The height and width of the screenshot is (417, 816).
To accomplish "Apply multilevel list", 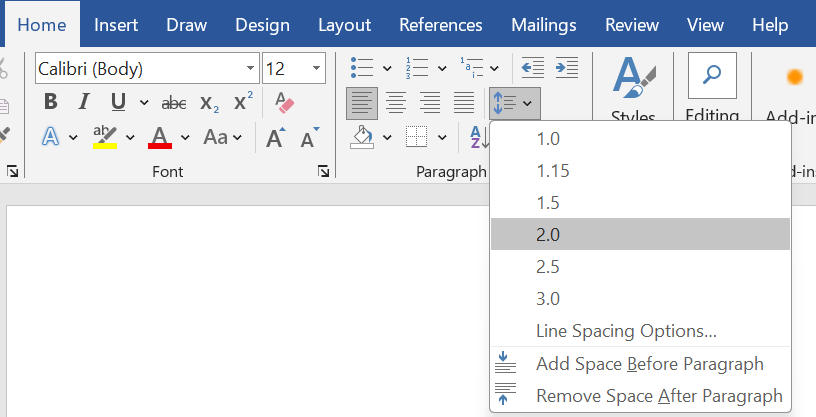I will 471,68.
